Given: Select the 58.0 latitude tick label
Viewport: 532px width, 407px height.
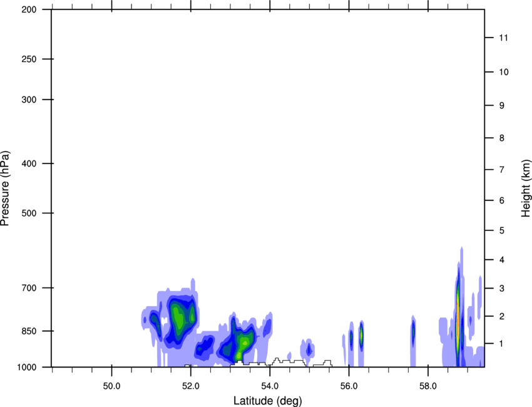Looking at the screenshot, I should click(428, 385).
